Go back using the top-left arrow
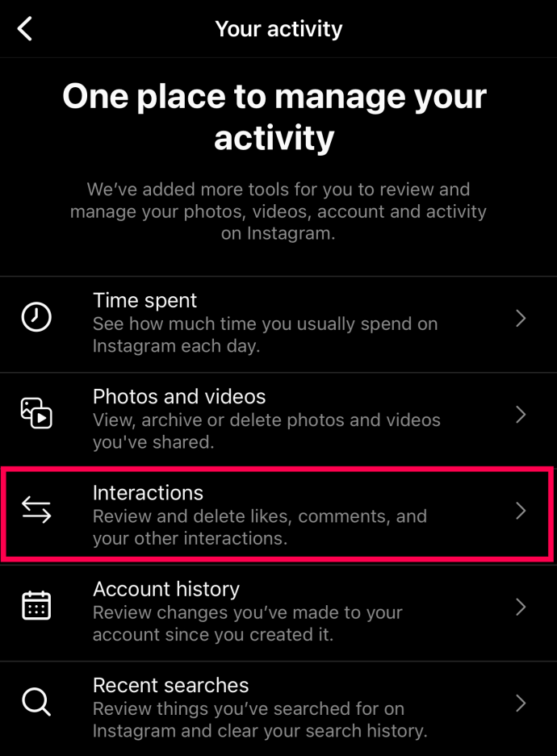This screenshot has height=756, width=557. click(x=24, y=28)
